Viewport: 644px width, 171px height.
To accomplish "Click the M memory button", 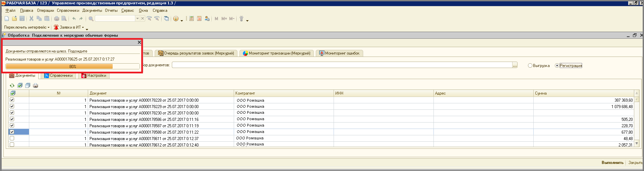I will point(216,19).
